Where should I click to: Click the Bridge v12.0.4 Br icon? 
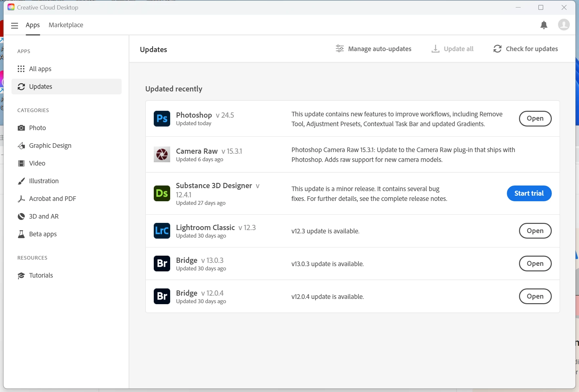162,296
